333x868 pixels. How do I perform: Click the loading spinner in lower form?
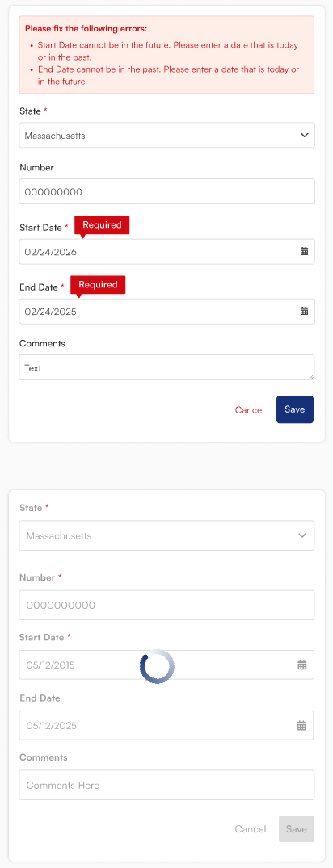pyautogui.click(x=157, y=665)
